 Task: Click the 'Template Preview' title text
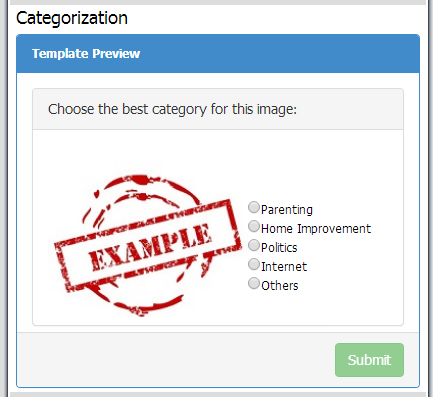click(x=86, y=54)
